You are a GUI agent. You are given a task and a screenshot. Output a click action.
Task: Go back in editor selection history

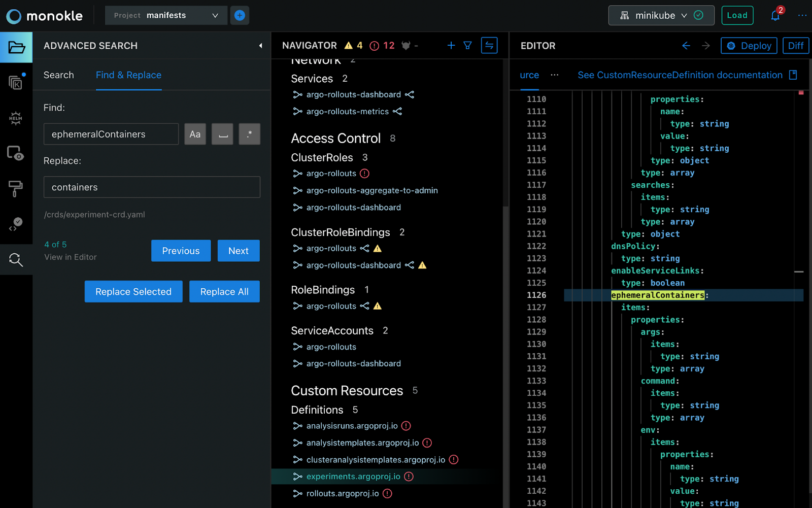pos(686,46)
